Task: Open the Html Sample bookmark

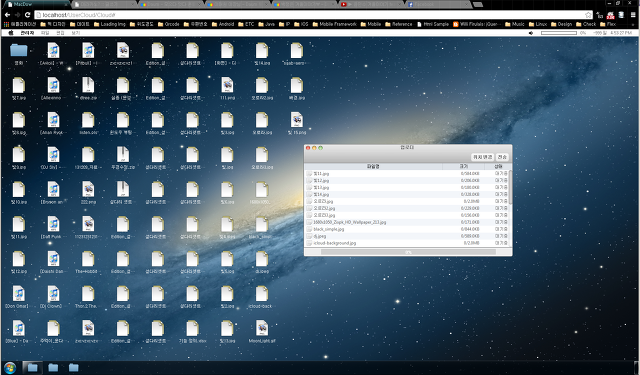Action: 433,24
